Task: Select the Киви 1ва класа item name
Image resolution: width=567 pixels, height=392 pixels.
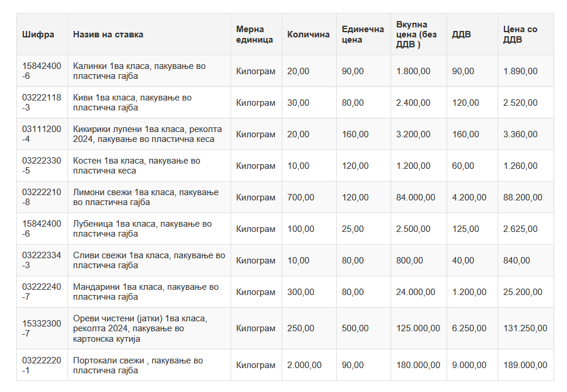Action: pos(132,103)
